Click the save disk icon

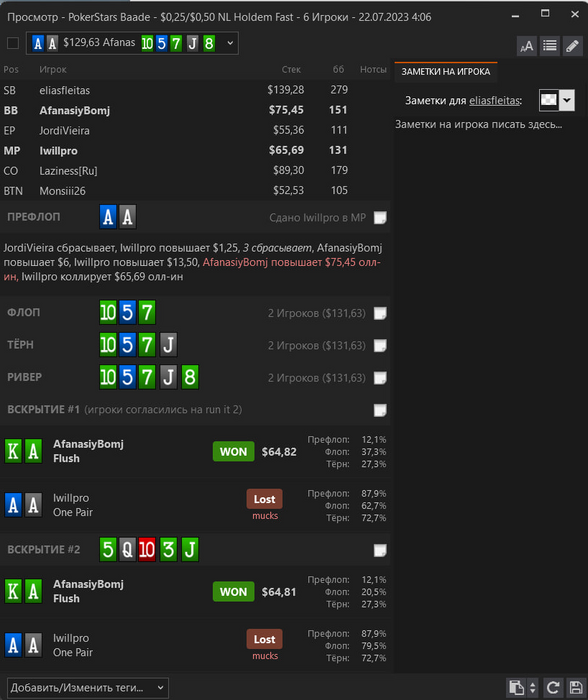coord(576,688)
